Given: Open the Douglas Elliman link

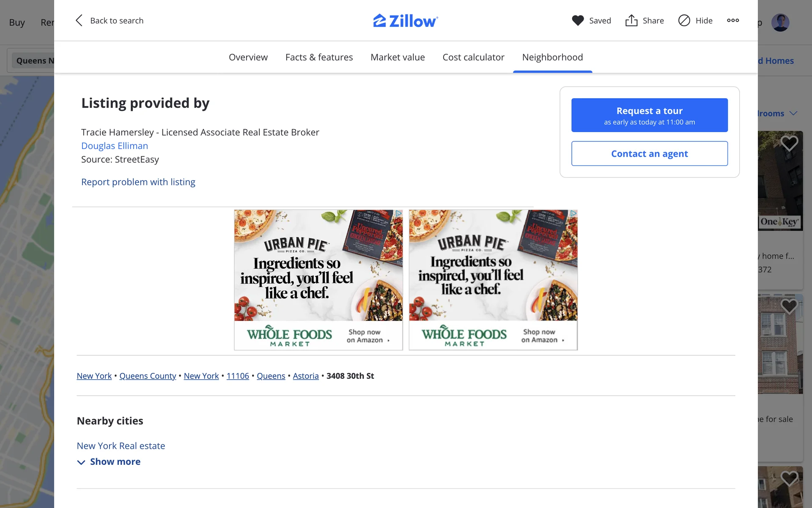Looking at the screenshot, I should [x=115, y=146].
